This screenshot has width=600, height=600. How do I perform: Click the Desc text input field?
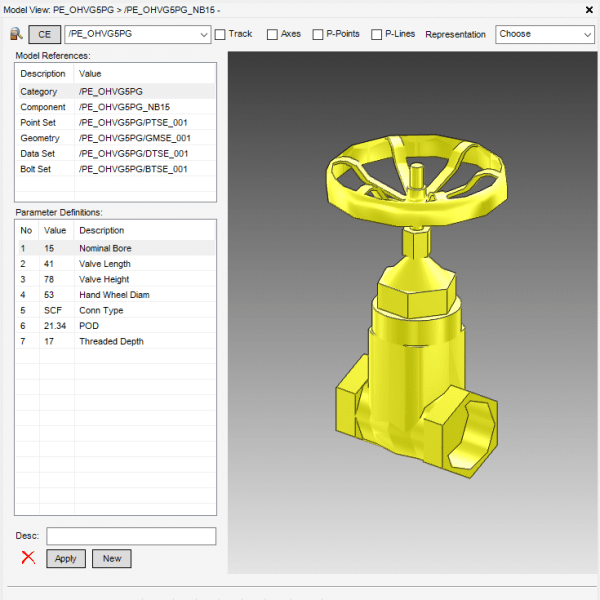[x=130, y=536]
